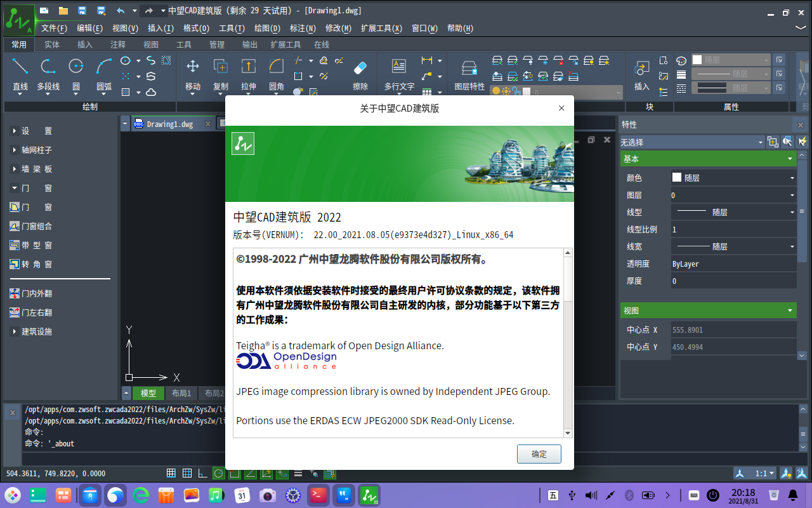Click the Save icon in quick access toolbar
The width and height of the screenshot is (812, 508).
82,10
